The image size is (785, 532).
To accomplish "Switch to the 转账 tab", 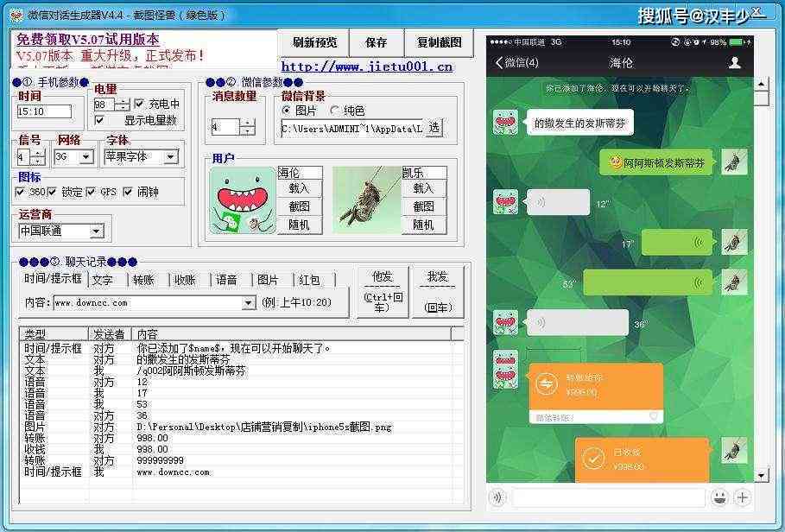I will 143,280.
